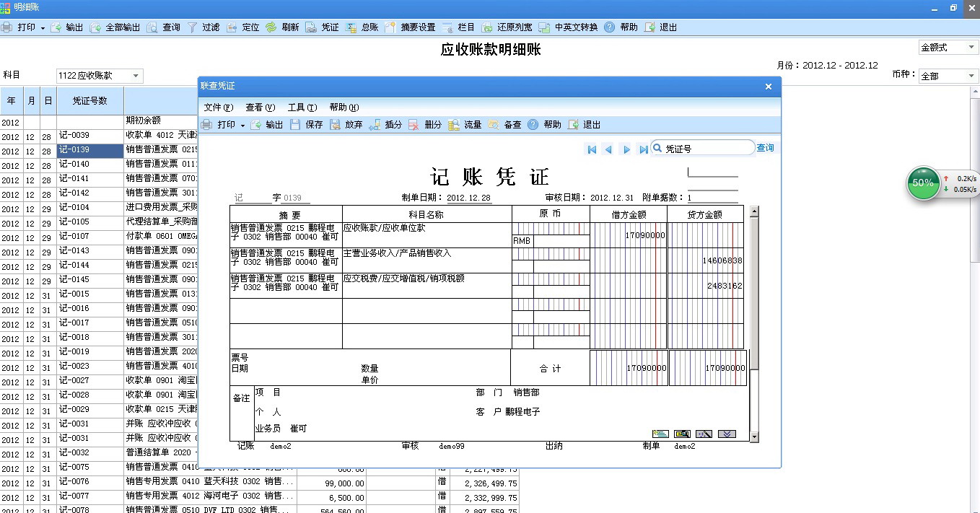Open the 工具(T) menu
The image size is (980, 513).
302,108
